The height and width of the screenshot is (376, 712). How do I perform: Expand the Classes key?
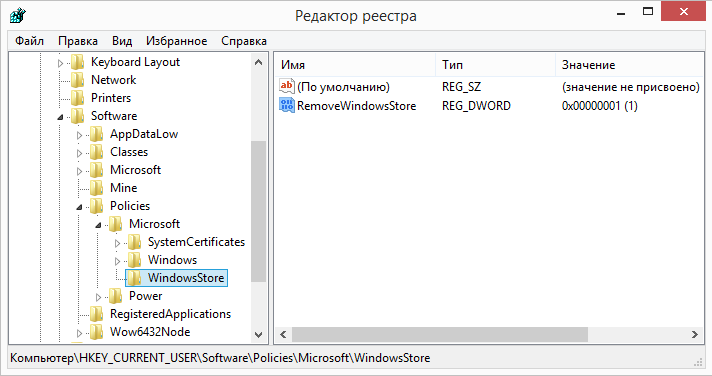79,153
